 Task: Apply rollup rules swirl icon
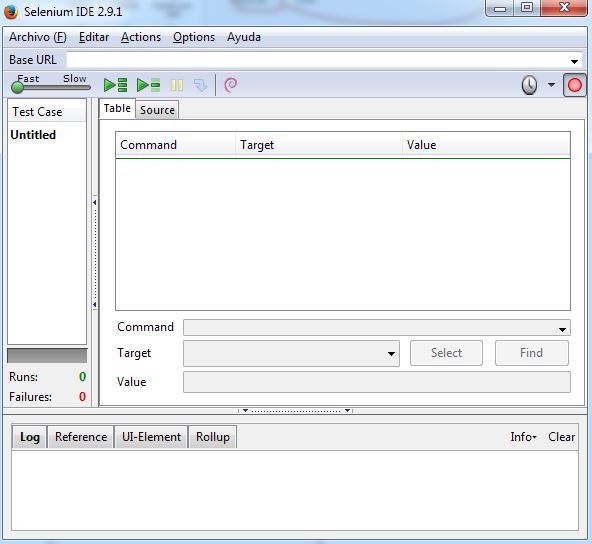231,85
